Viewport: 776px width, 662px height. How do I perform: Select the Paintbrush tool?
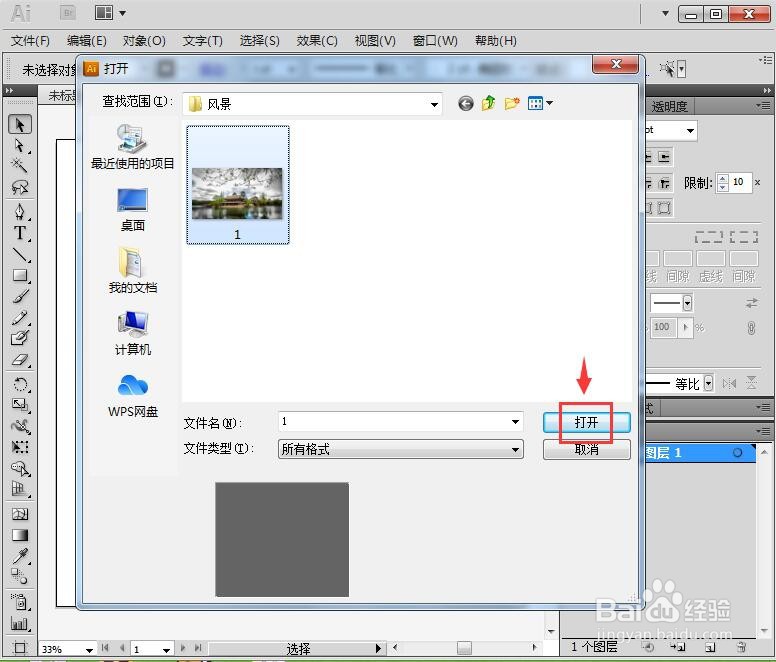20,296
